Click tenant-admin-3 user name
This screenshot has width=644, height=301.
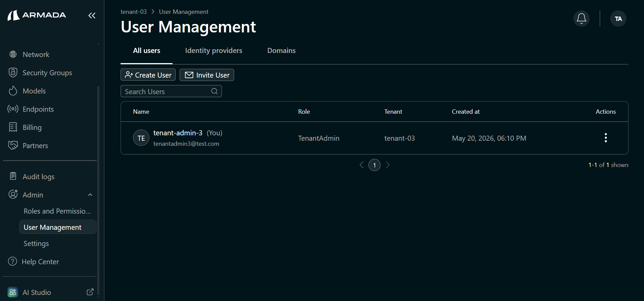point(178,133)
